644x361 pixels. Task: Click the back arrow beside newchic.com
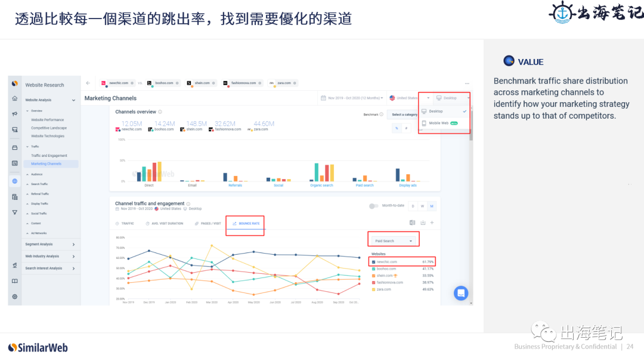pos(88,83)
